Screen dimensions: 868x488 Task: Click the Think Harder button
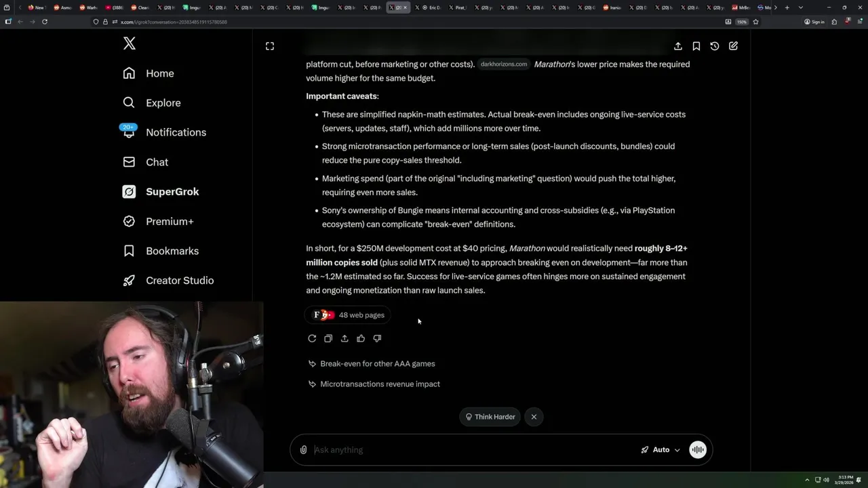(x=490, y=417)
